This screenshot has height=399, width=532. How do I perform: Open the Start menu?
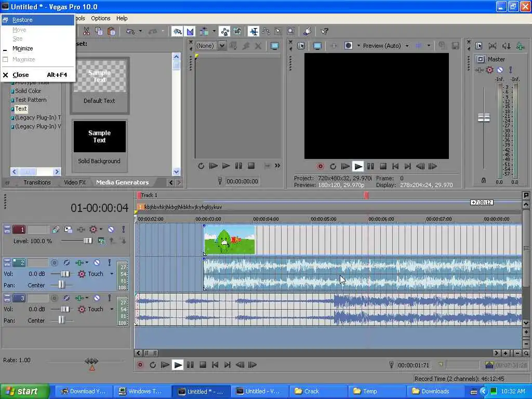click(x=24, y=392)
